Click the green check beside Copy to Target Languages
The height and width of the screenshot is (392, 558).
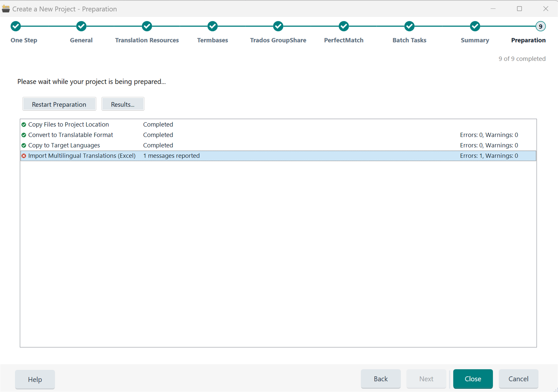[x=24, y=145]
